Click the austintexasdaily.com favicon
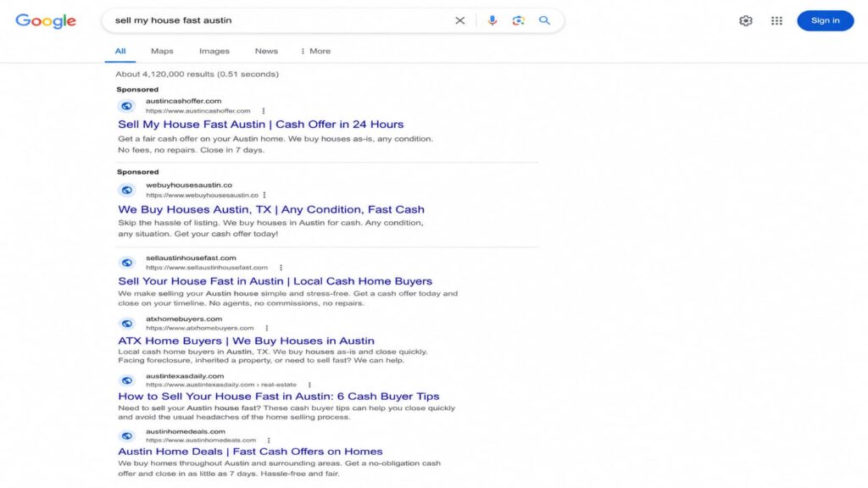This screenshot has width=868, height=488. [x=127, y=380]
